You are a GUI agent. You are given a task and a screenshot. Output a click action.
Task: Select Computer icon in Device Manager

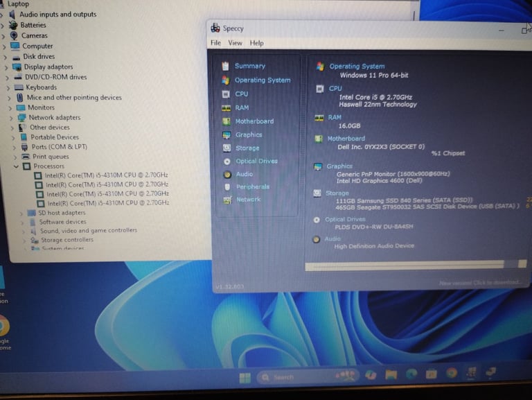tap(15, 46)
